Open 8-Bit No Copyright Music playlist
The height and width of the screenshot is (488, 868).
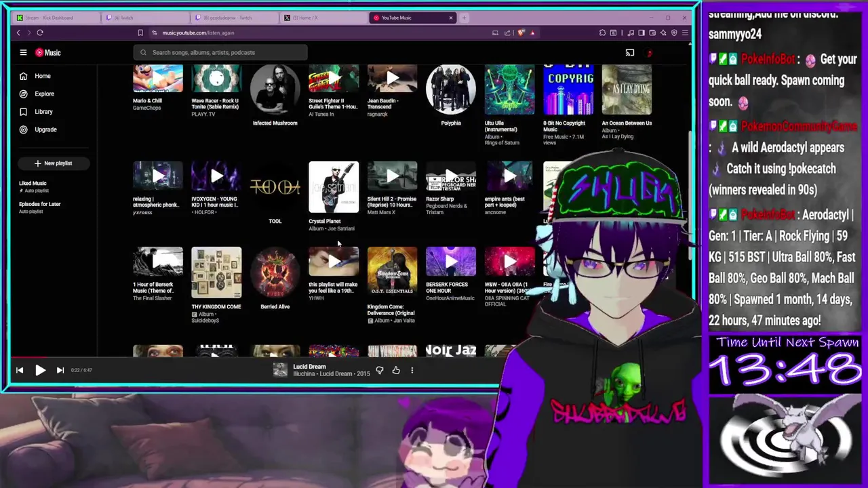pos(568,90)
